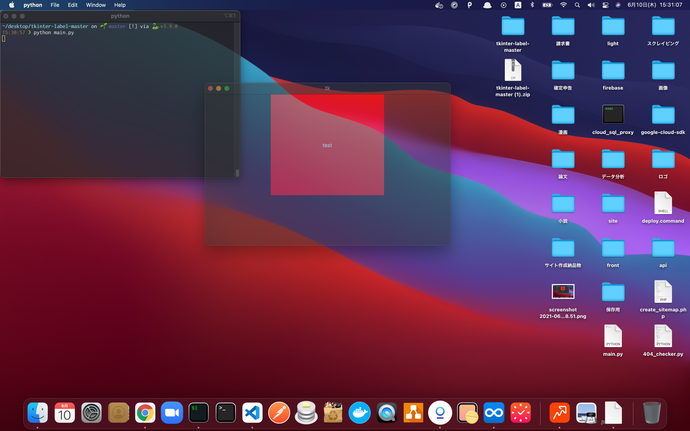Launch Google Chrome from the Dock
The width and height of the screenshot is (690, 431).
click(145, 413)
